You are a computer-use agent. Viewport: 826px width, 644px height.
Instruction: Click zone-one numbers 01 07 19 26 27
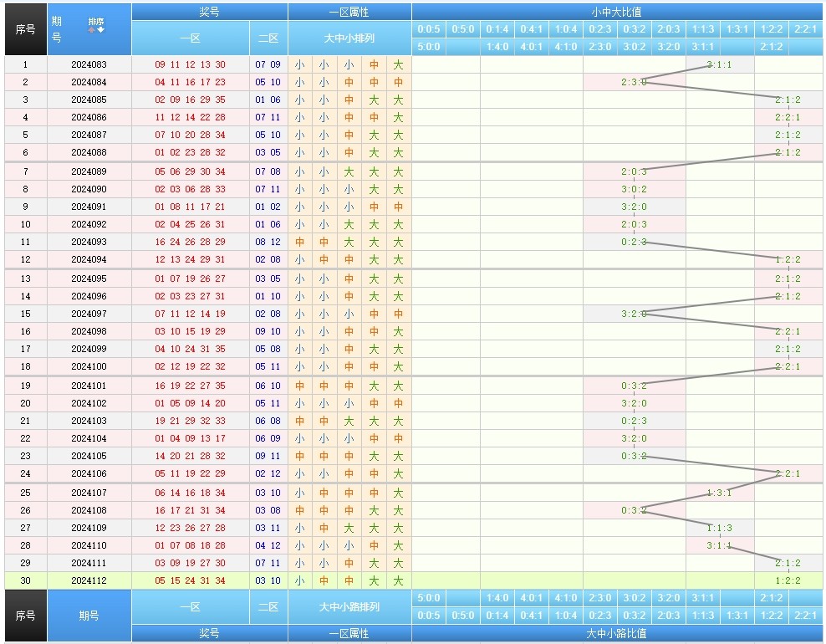point(190,279)
